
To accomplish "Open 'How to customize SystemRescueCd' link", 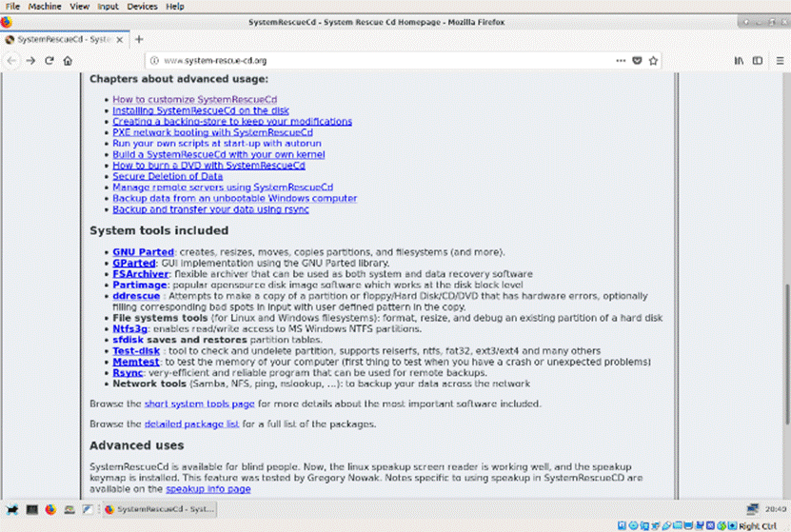I will pos(195,99).
